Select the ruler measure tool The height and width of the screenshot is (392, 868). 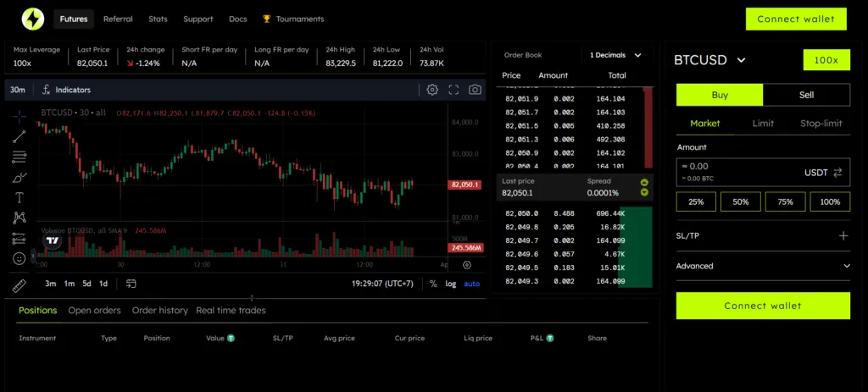19,285
